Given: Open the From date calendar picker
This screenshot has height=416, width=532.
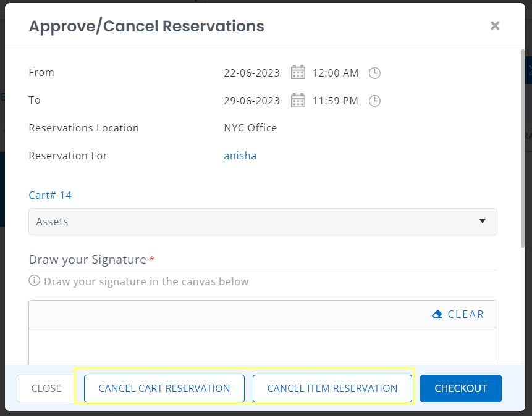Looking at the screenshot, I should (298, 72).
